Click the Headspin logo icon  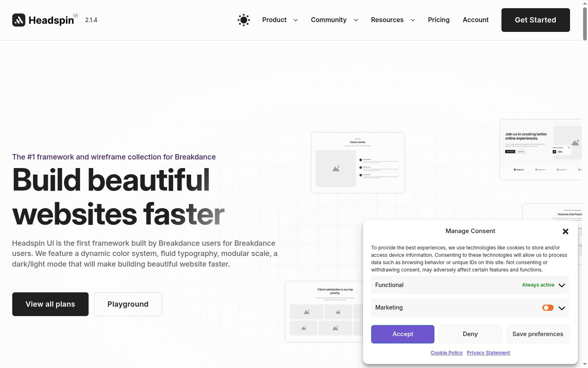(19, 20)
